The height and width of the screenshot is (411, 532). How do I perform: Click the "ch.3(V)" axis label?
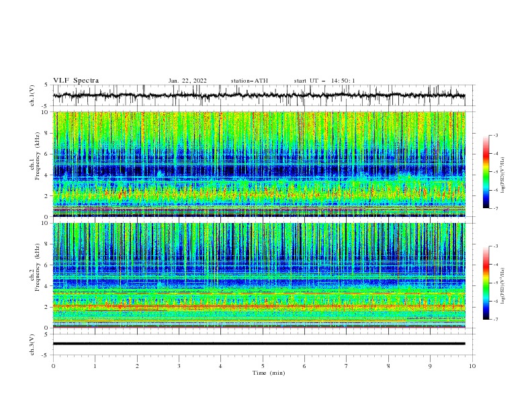tap(32, 345)
